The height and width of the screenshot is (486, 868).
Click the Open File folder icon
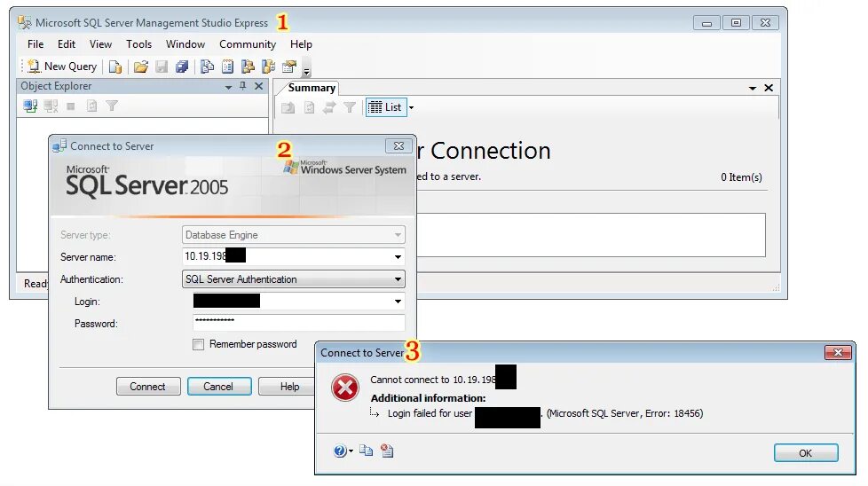click(141, 67)
